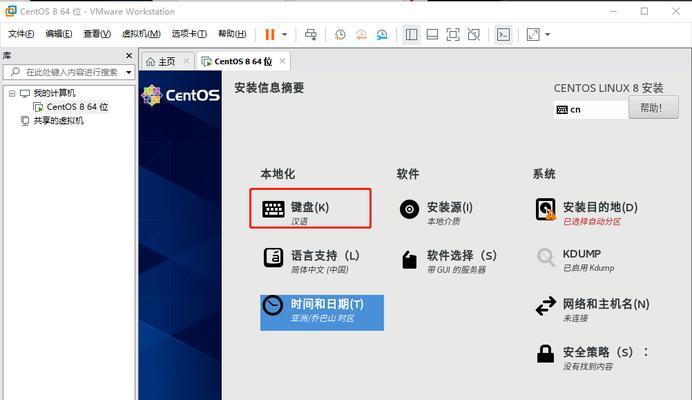Open the 文件(F) menu
The image size is (692, 400).
(21, 34)
